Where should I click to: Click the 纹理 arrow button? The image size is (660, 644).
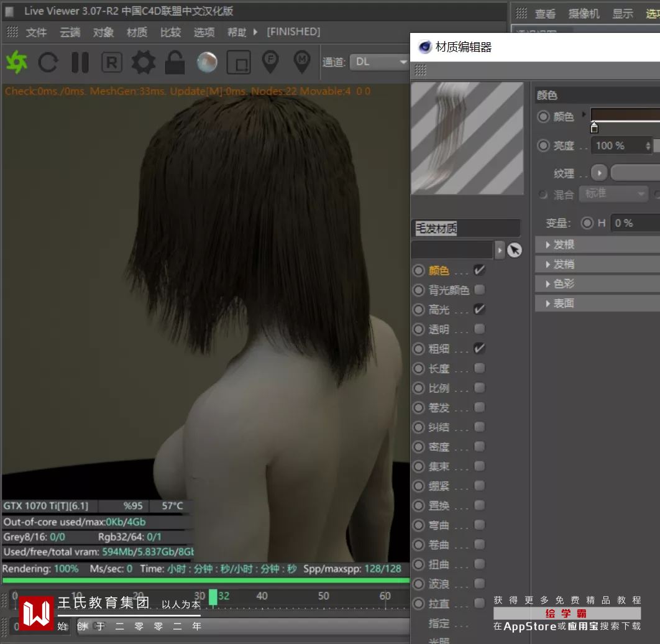(x=598, y=172)
